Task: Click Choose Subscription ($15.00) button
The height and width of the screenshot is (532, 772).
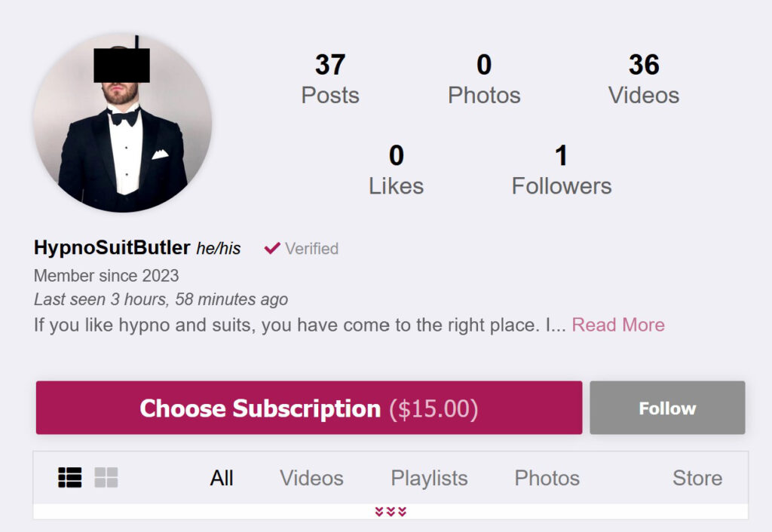Action: (309, 408)
